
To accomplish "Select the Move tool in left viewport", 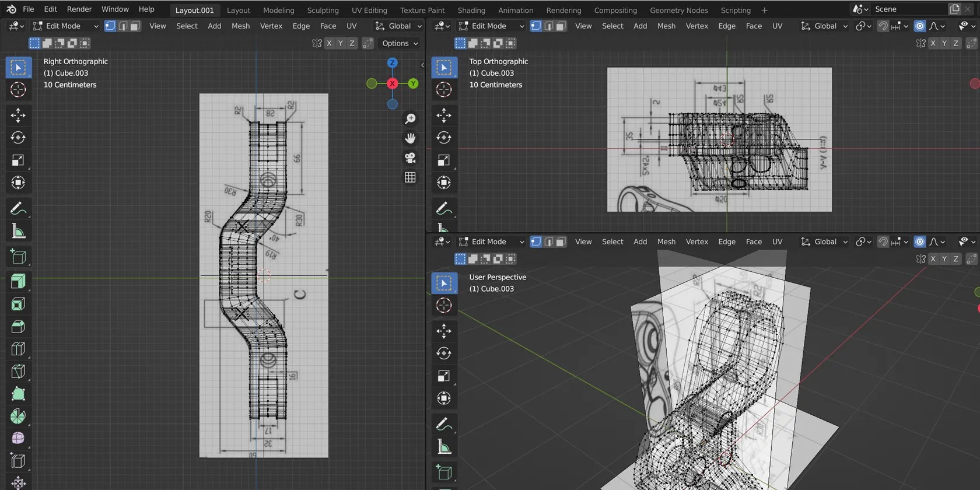I will (x=18, y=115).
